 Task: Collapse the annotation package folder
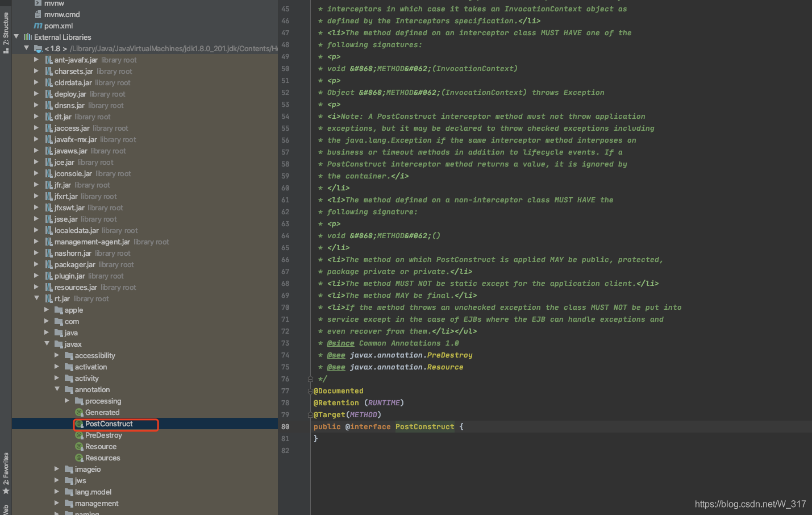(x=57, y=389)
